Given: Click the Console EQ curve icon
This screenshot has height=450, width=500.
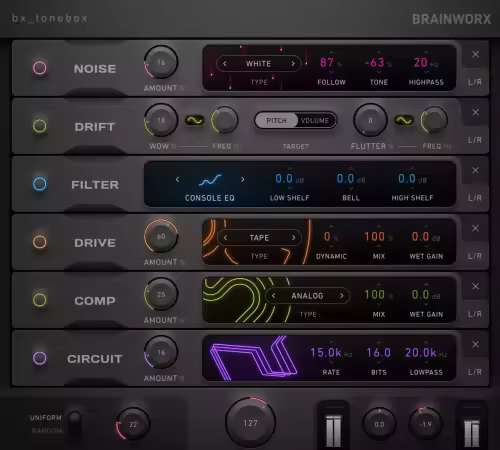Looking at the screenshot, I should click(210, 180).
